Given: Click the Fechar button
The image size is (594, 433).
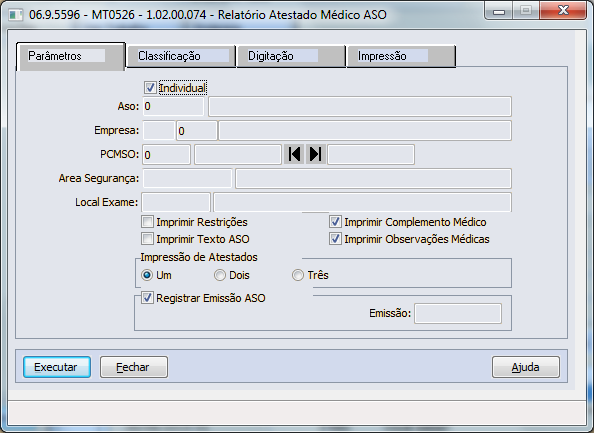Looking at the screenshot, I should (x=134, y=367).
